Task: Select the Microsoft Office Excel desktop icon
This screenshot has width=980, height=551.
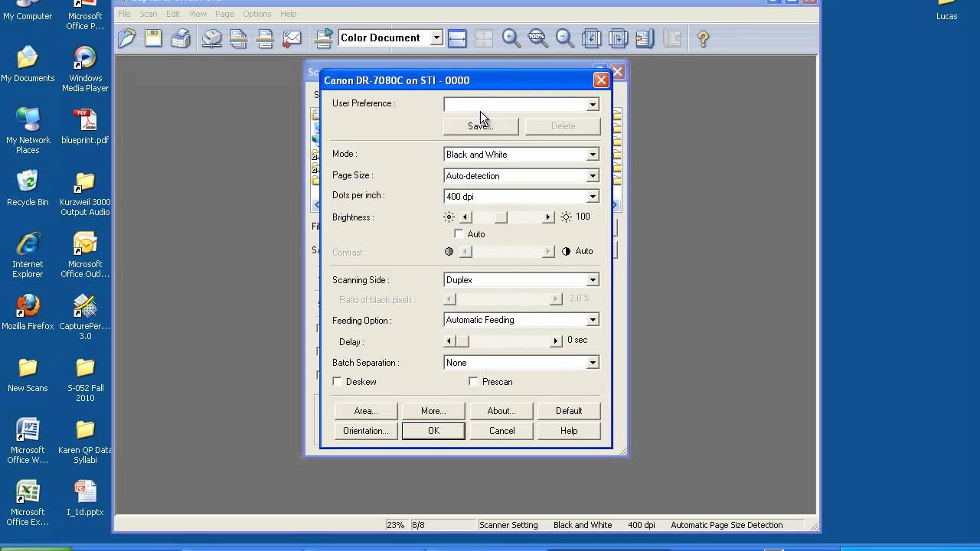Action: 28,503
